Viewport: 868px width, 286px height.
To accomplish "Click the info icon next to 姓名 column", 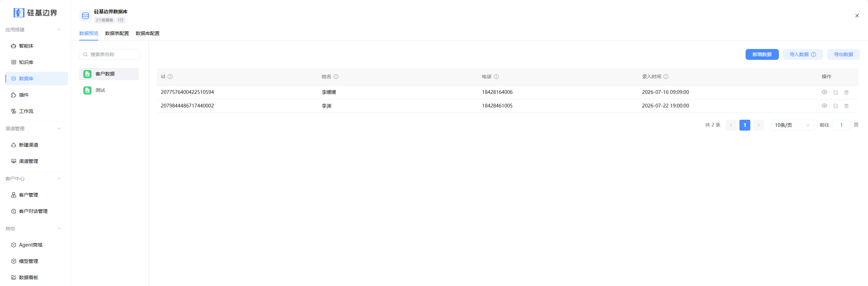I will 336,77.
